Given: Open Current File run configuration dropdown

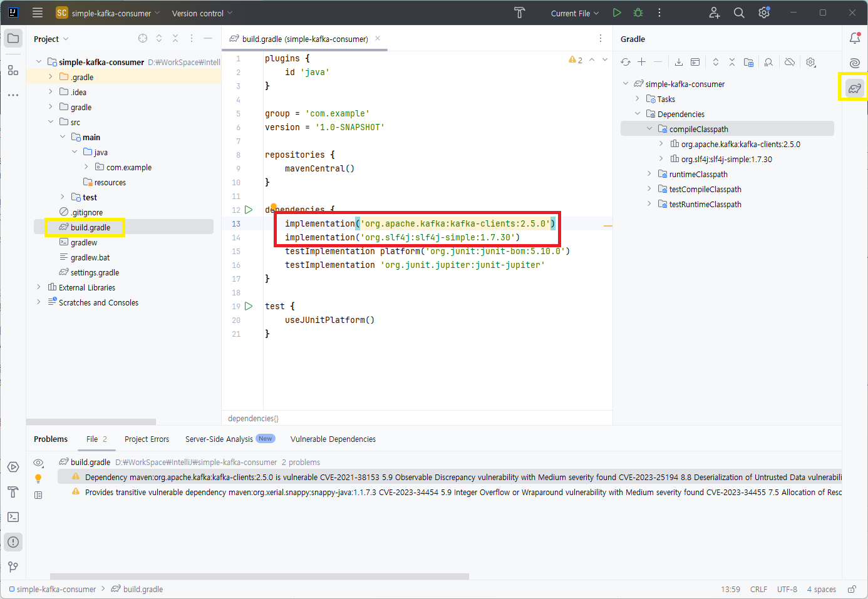Looking at the screenshot, I should (575, 13).
